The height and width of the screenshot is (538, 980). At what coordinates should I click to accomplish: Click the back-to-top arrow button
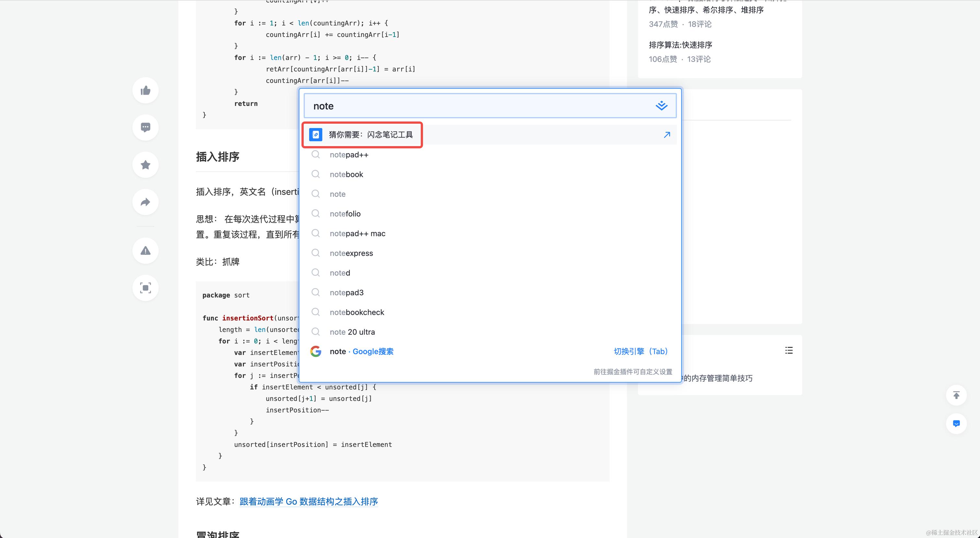tap(956, 395)
